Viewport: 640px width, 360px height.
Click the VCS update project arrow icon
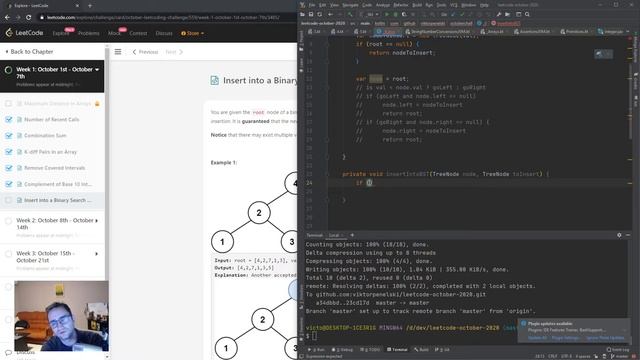[453, 14]
